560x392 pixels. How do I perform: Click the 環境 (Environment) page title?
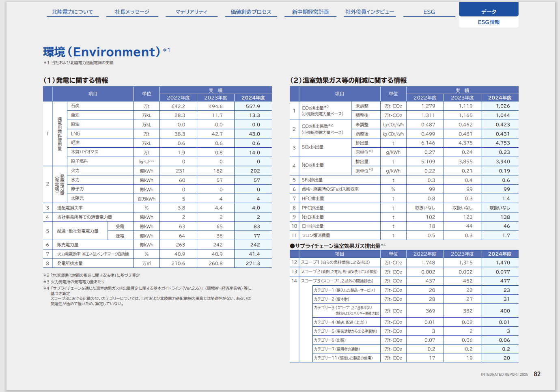102,52
